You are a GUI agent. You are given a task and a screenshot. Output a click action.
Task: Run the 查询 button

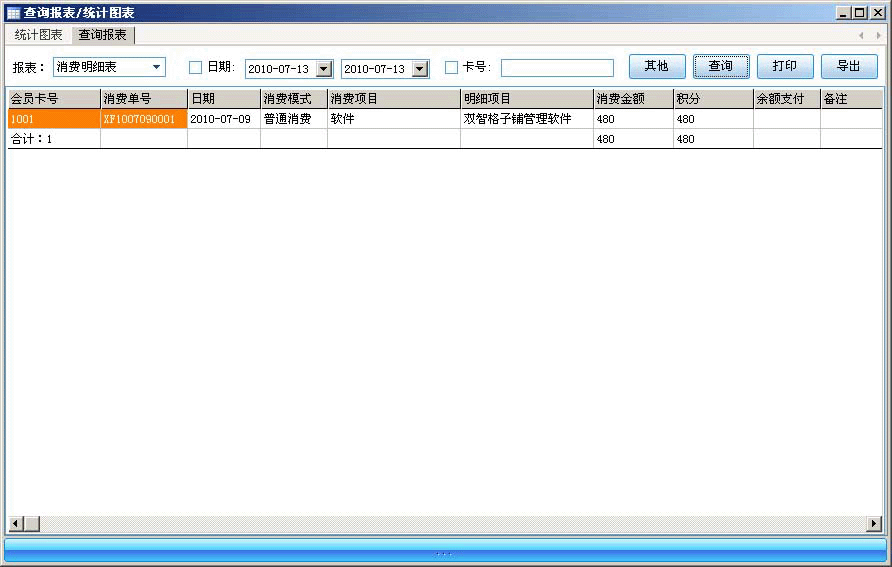[721, 67]
